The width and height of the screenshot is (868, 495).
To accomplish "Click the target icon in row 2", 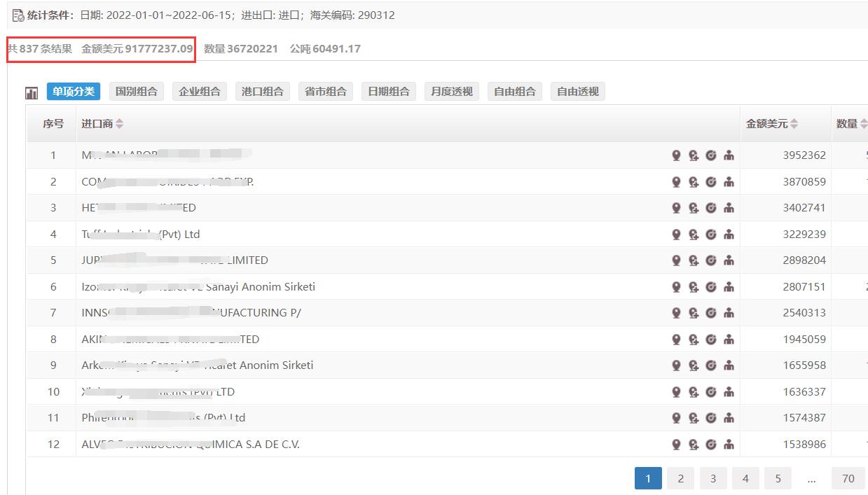I will [x=711, y=182].
